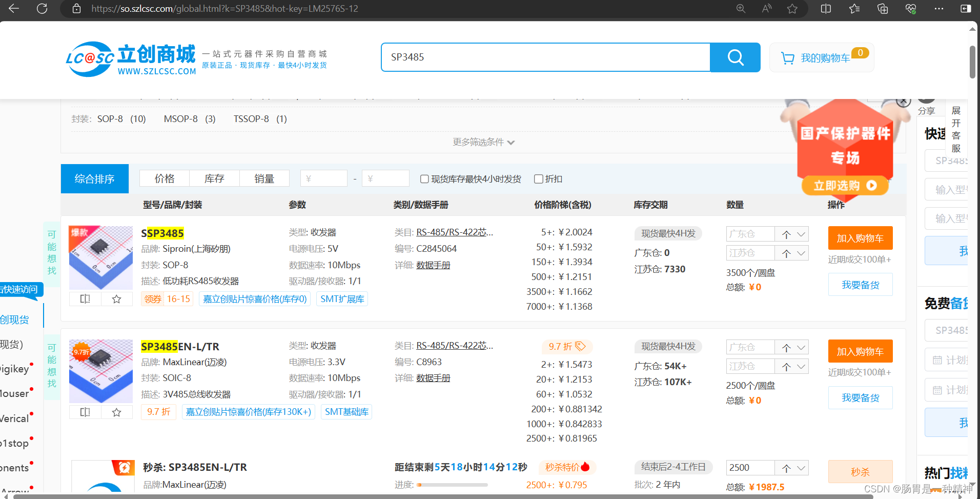Screen dimensions: 980x499
Task: Compare the SP3485EN-L/TR product via compare icon
Action: (85, 412)
